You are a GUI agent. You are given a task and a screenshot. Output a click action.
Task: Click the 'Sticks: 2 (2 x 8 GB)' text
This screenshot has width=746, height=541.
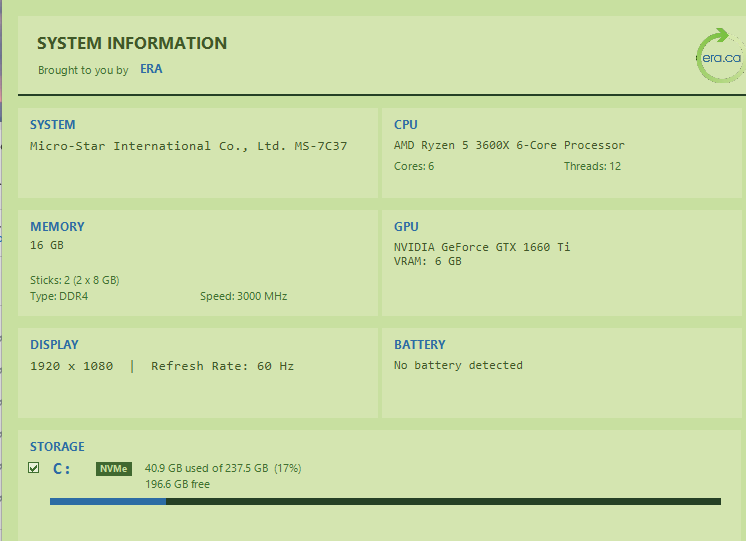coord(75,280)
